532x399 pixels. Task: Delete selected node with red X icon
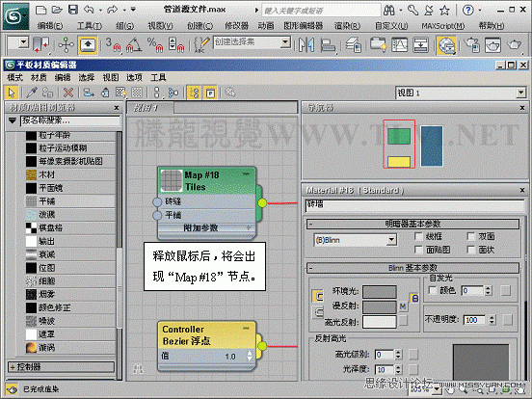[x=68, y=93]
